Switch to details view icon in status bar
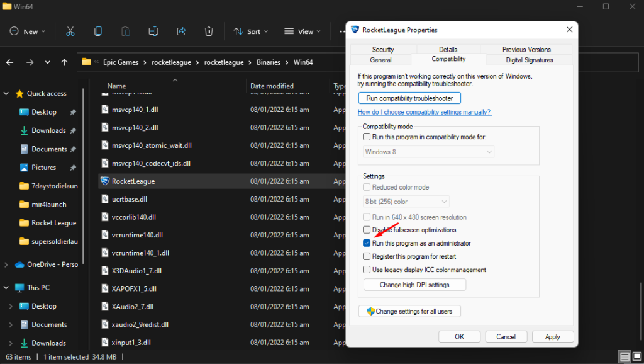The width and height of the screenshot is (644, 364). point(625,356)
